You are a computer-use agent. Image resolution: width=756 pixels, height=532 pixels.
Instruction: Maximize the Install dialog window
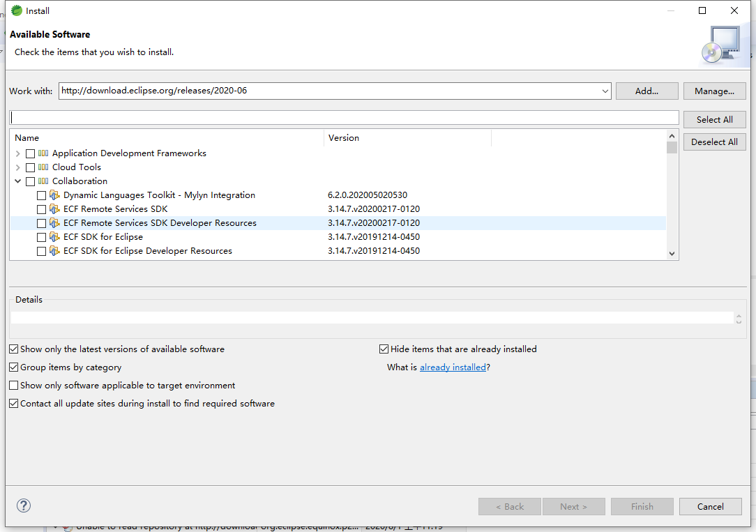[702, 10]
